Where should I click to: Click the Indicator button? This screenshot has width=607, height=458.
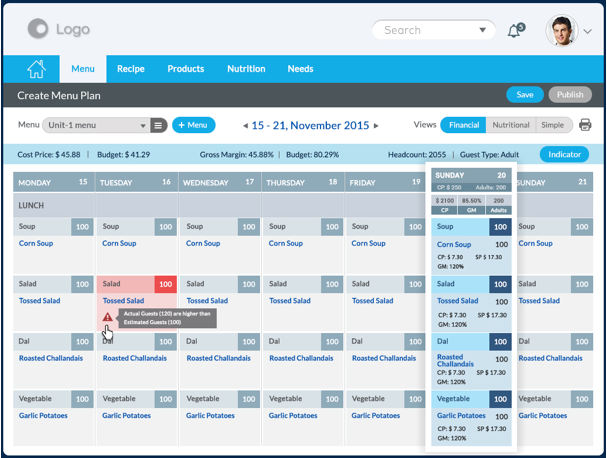(564, 154)
